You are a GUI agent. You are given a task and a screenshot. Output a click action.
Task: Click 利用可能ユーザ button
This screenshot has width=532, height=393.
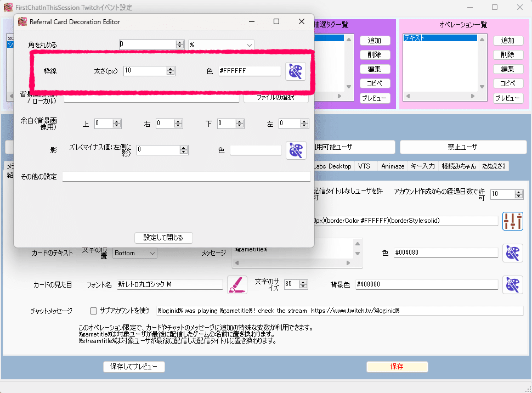click(354, 147)
